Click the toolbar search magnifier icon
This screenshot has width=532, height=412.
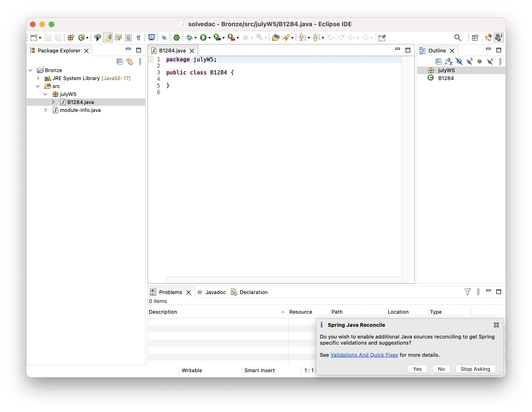click(x=458, y=37)
